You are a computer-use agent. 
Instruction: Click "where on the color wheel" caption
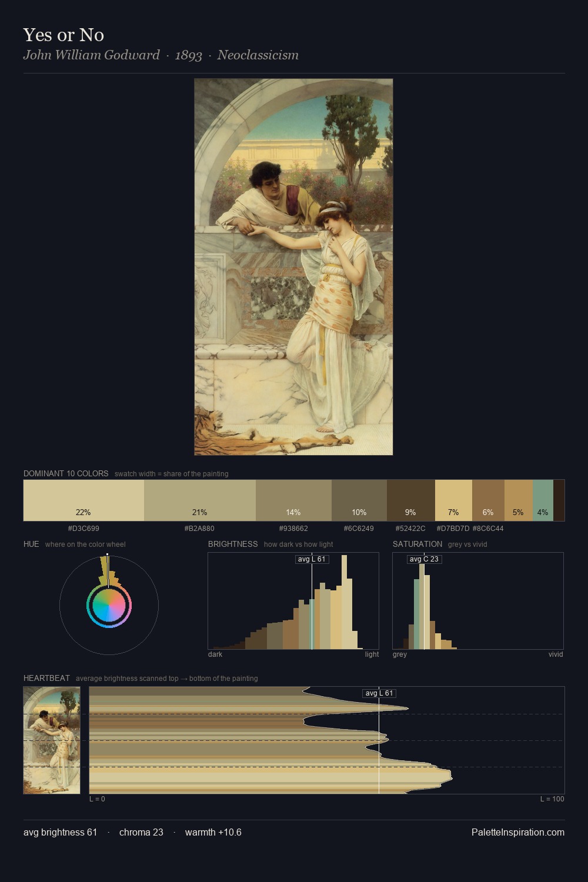coord(85,544)
